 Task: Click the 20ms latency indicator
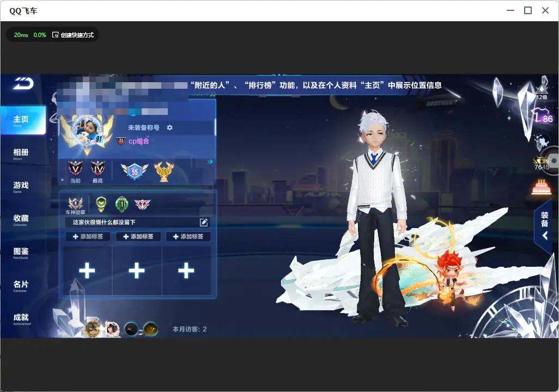(x=21, y=35)
